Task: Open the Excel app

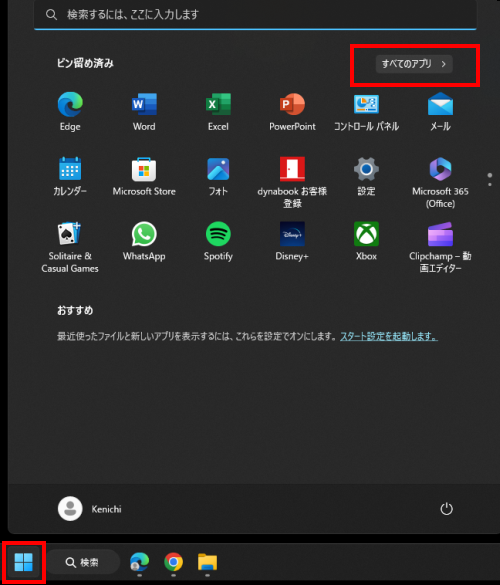Action: [218, 111]
